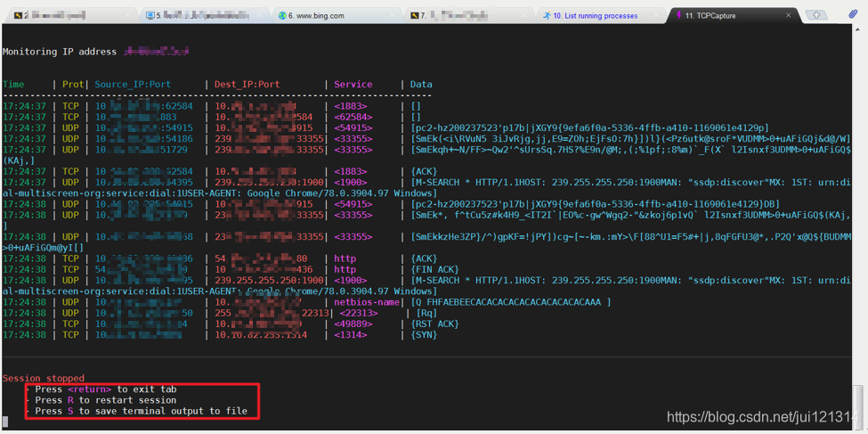The width and height of the screenshot is (868, 434).
Task: Click the '<49889>' service entry
Action: point(353,323)
